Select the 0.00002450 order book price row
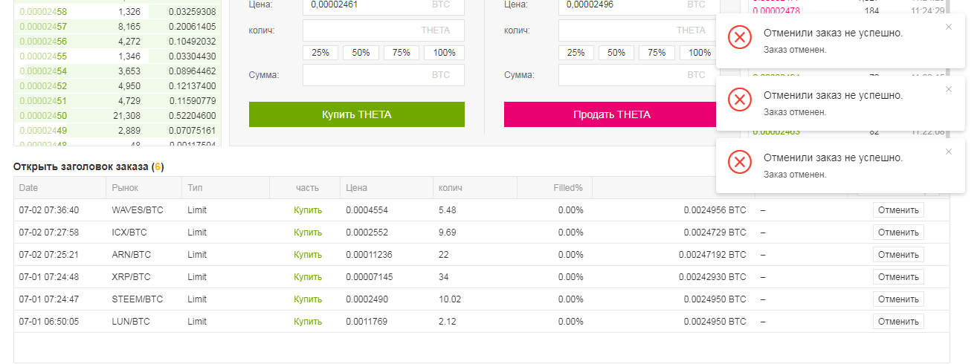Viewport: 980px width, 364px height. (x=43, y=116)
